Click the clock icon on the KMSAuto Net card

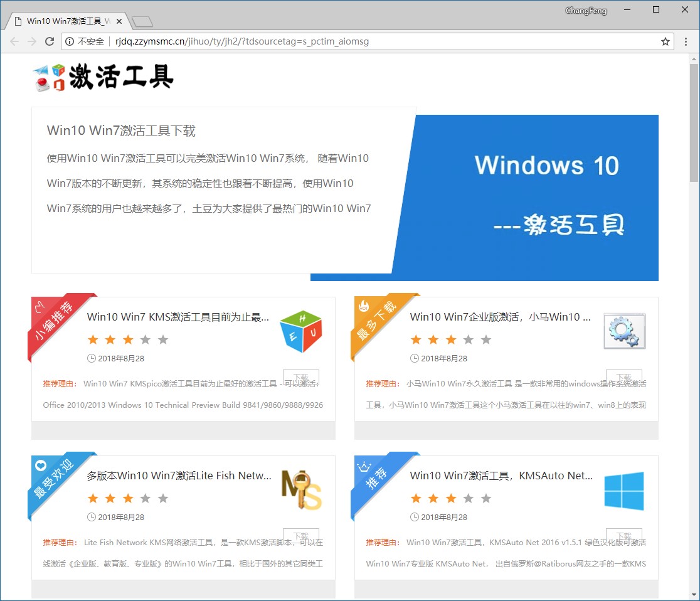coord(415,517)
